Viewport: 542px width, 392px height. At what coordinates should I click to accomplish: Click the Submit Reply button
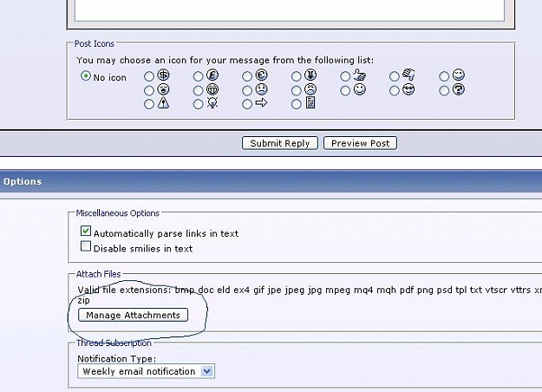[x=280, y=143]
